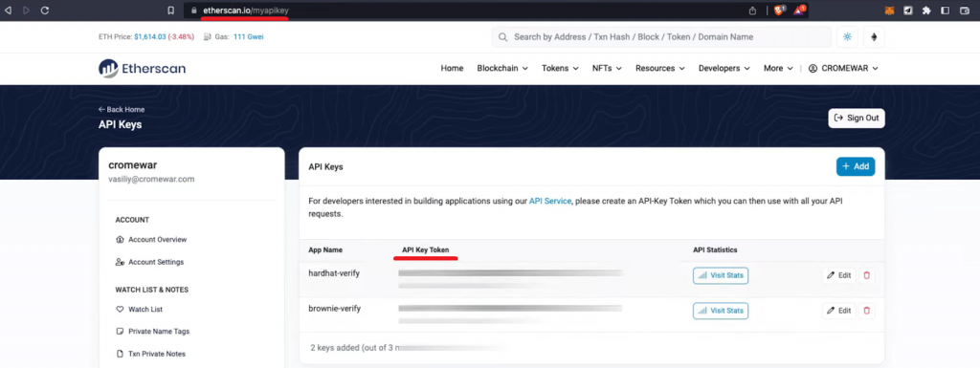This screenshot has height=368, width=980.
Task: Click the trash icon for hardhat-verify
Action: tap(866, 275)
